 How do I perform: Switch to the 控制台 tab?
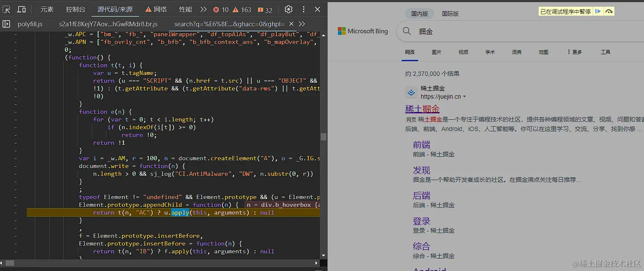(x=75, y=9)
